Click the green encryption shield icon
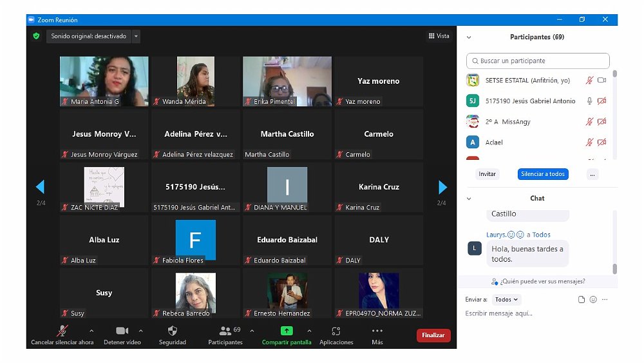The image size is (644, 363). click(x=37, y=36)
